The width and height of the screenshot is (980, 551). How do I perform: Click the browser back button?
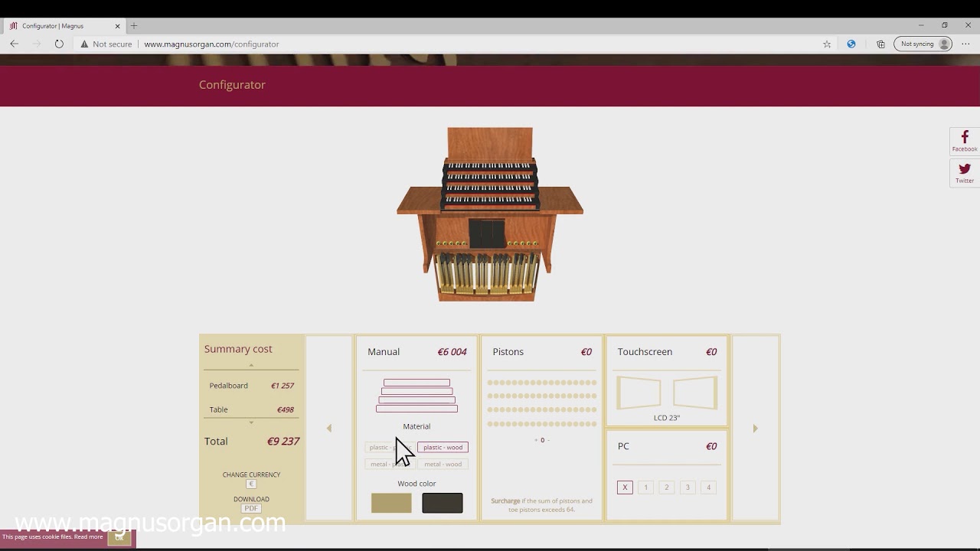point(15,44)
